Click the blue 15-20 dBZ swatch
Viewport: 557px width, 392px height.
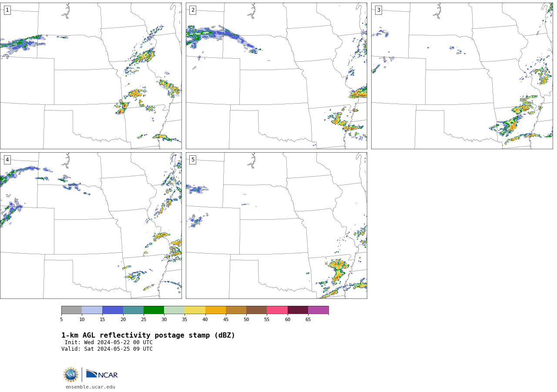[x=113, y=310]
